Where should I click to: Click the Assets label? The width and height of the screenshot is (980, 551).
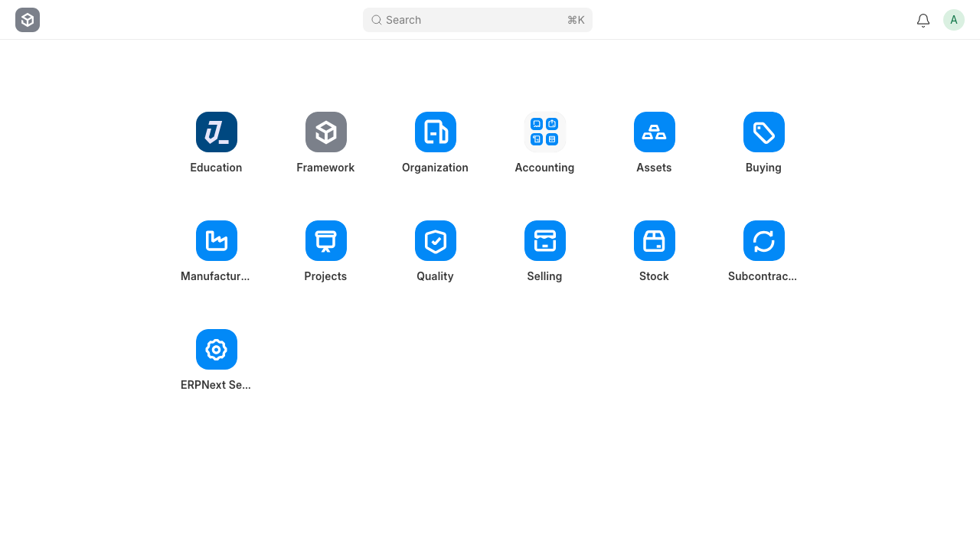click(654, 168)
